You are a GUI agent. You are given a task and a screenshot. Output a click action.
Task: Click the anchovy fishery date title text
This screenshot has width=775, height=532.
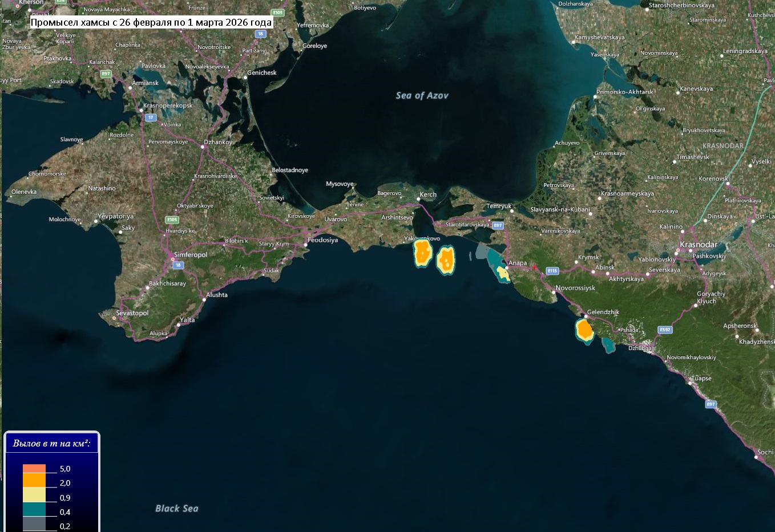[151, 23]
